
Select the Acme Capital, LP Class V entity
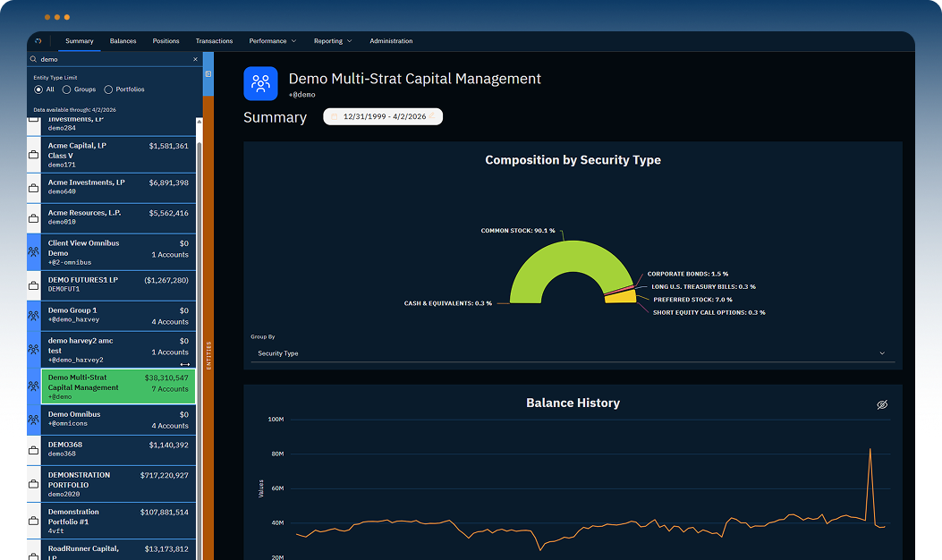[x=118, y=155]
